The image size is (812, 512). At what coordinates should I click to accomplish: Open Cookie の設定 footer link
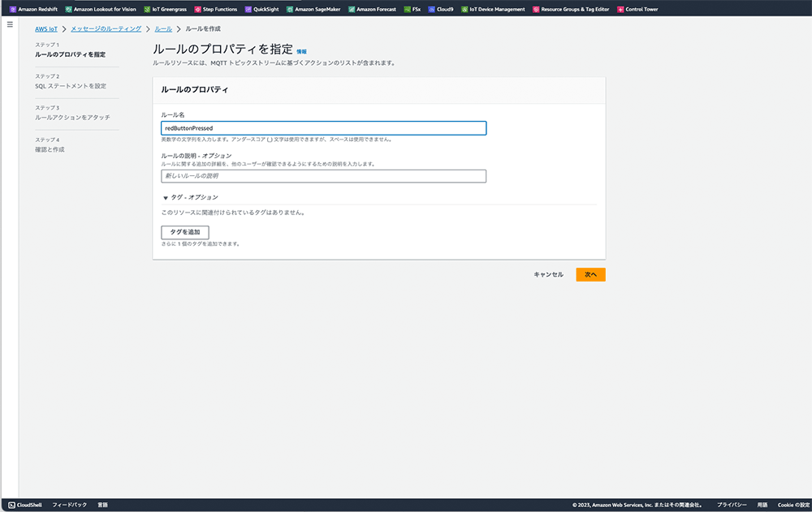[x=793, y=505]
